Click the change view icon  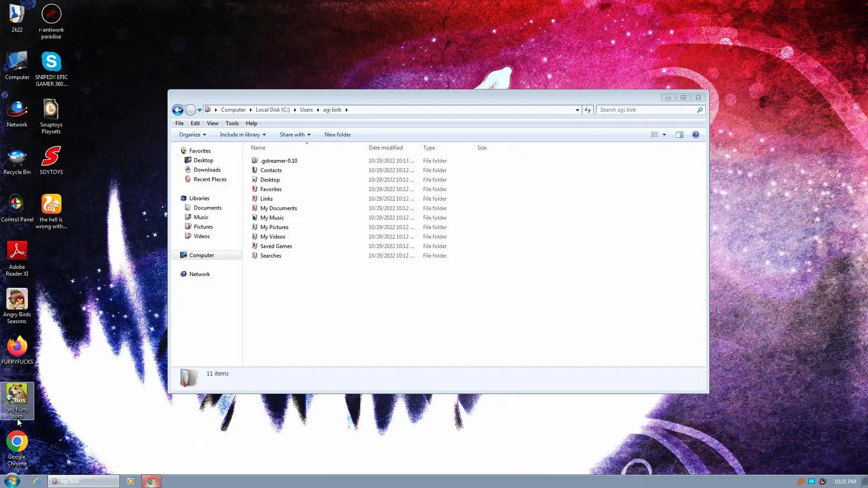pos(654,135)
